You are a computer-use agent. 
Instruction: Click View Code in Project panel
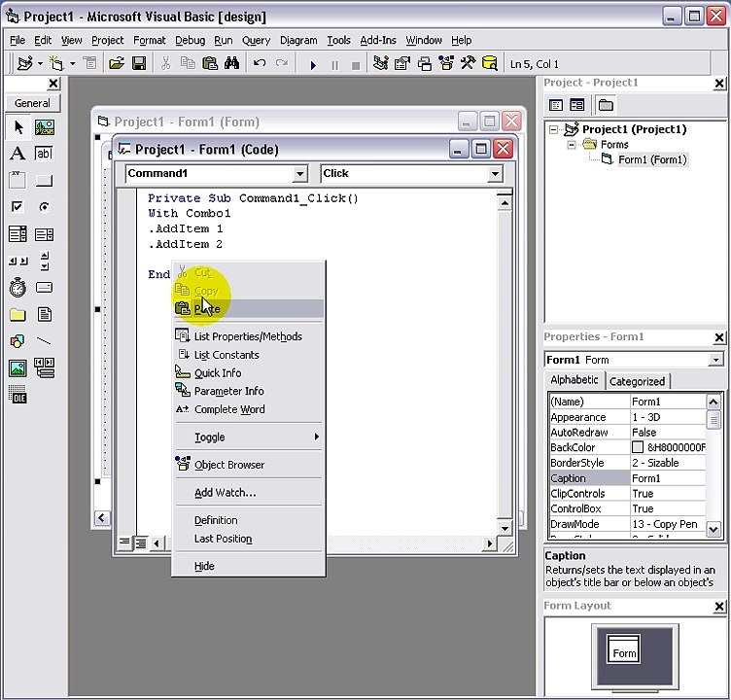[556, 105]
